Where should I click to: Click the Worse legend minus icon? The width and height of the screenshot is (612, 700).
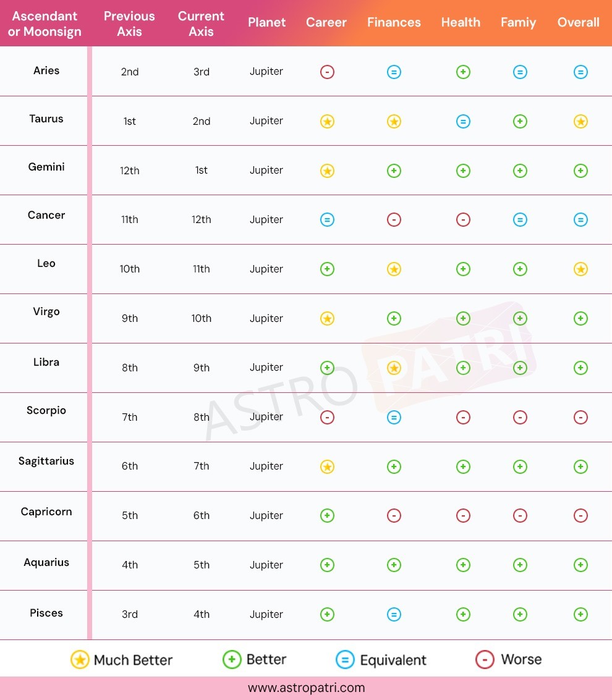click(x=485, y=659)
